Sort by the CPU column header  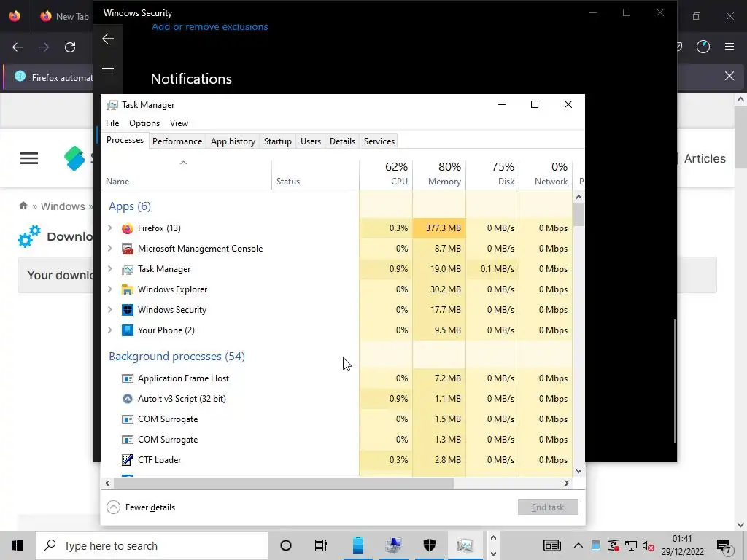[387, 174]
